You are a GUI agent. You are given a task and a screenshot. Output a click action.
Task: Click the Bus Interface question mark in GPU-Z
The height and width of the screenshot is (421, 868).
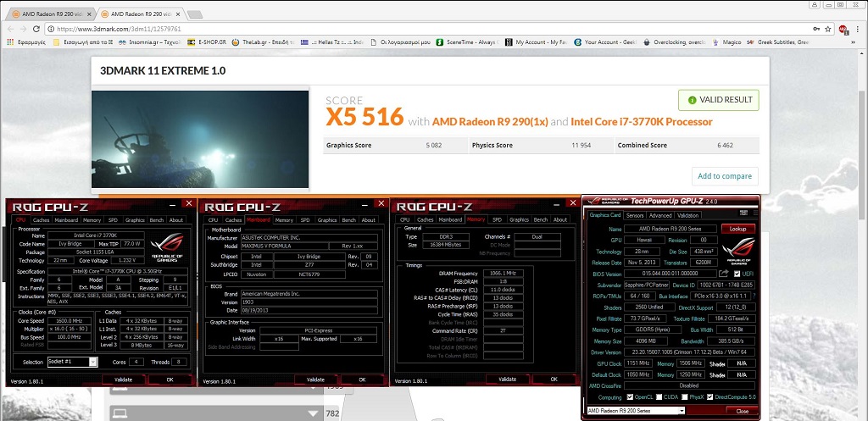(754, 296)
